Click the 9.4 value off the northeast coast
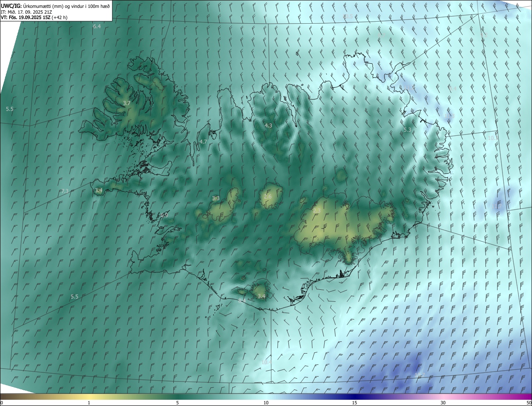Screen dimensions: 532x406 click(453, 88)
